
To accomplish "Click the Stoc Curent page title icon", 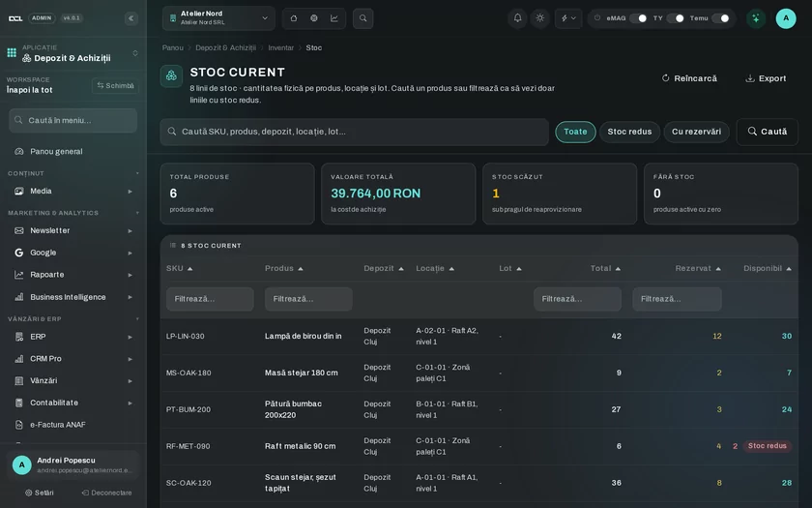I will click(171, 76).
